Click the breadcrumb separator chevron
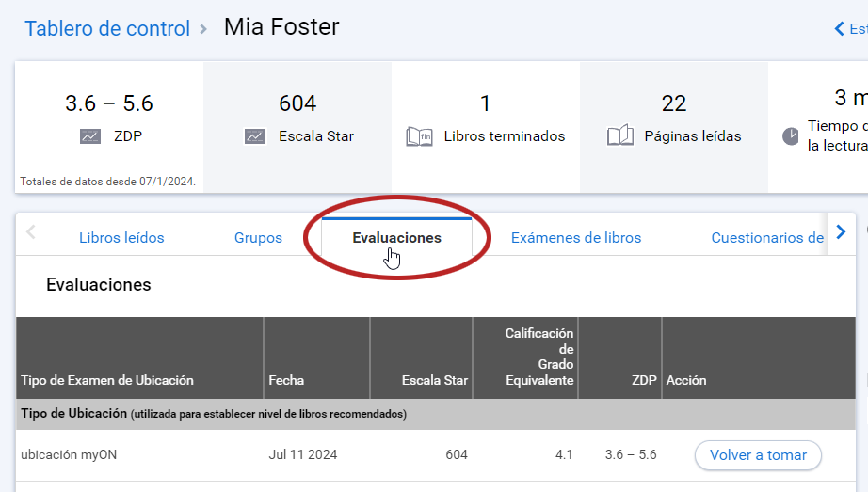The height and width of the screenshot is (492, 868). (x=203, y=29)
